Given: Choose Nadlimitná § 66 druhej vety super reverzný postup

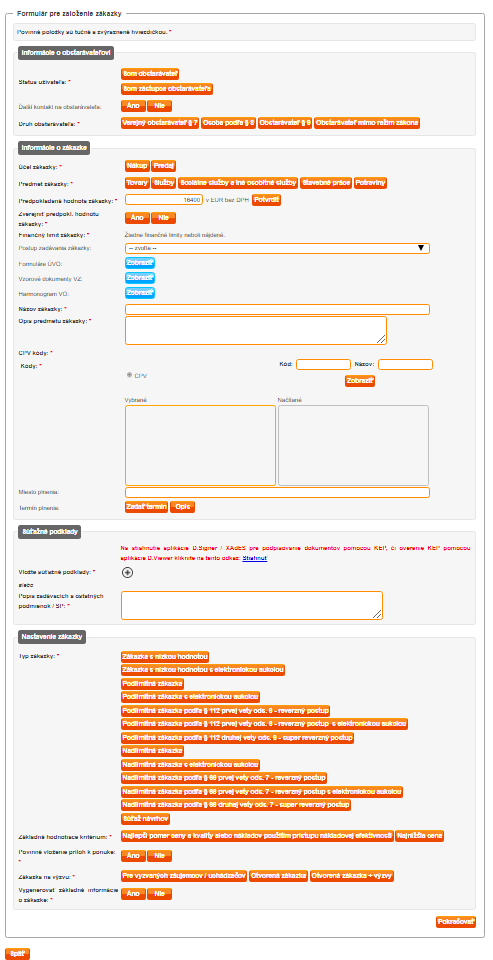Looking at the screenshot, I should coord(236,805).
